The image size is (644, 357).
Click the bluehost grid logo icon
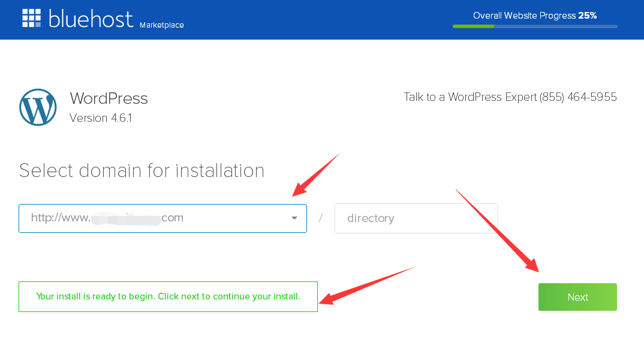click(x=32, y=18)
